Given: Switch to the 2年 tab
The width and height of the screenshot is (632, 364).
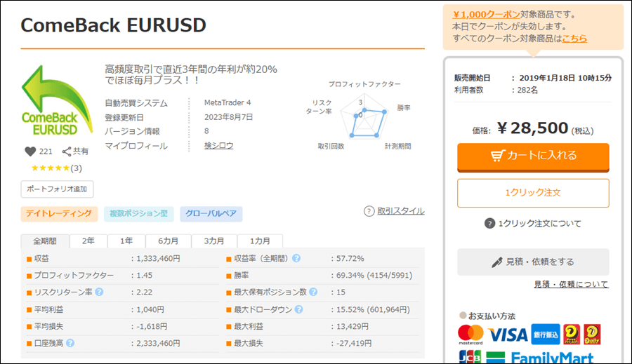Looking at the screenshot, I should coord(88,241).
